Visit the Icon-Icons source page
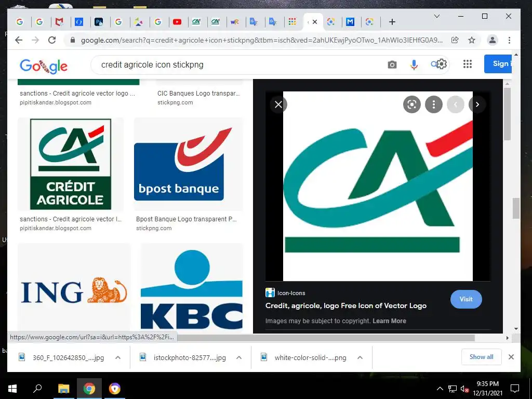This screenshot has width=532, height=399. [x=466, y=299]
